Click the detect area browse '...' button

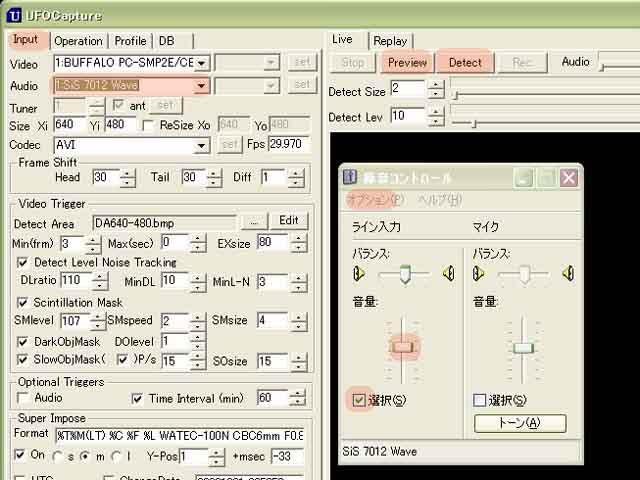254,222
